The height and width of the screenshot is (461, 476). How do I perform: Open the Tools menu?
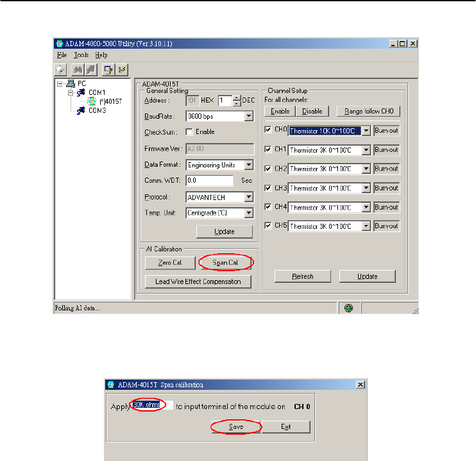81,55
